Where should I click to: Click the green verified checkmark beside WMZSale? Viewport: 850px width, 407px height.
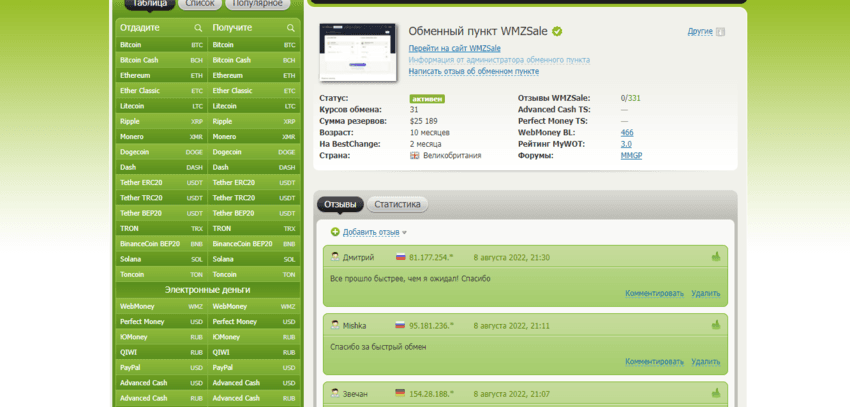pyautogui.click(x=557, y=31)
